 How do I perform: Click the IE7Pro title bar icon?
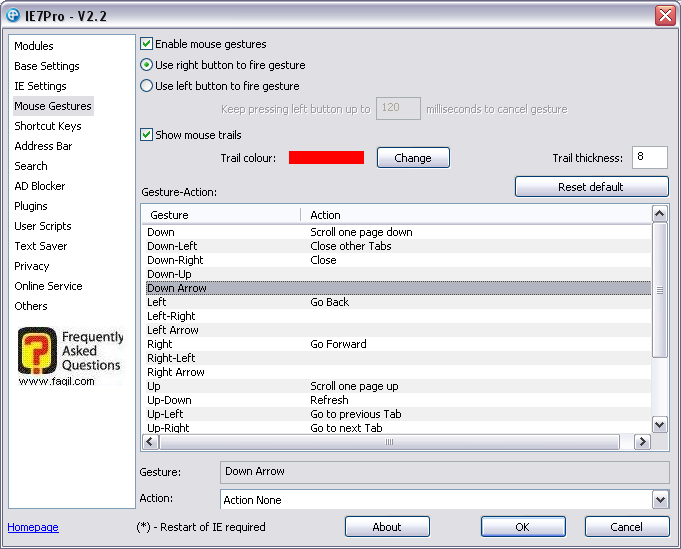pyautogui.click(x=13, y=15)
